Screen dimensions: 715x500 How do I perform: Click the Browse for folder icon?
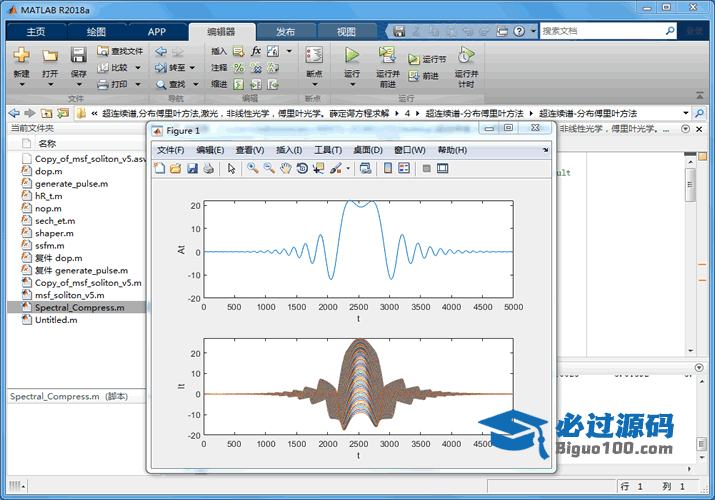point(62,113)
